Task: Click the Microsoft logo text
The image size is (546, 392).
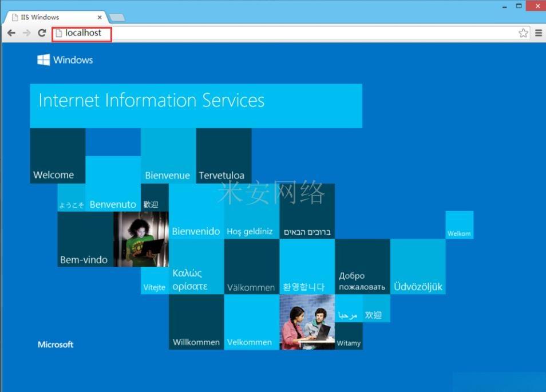Action: 56,345
